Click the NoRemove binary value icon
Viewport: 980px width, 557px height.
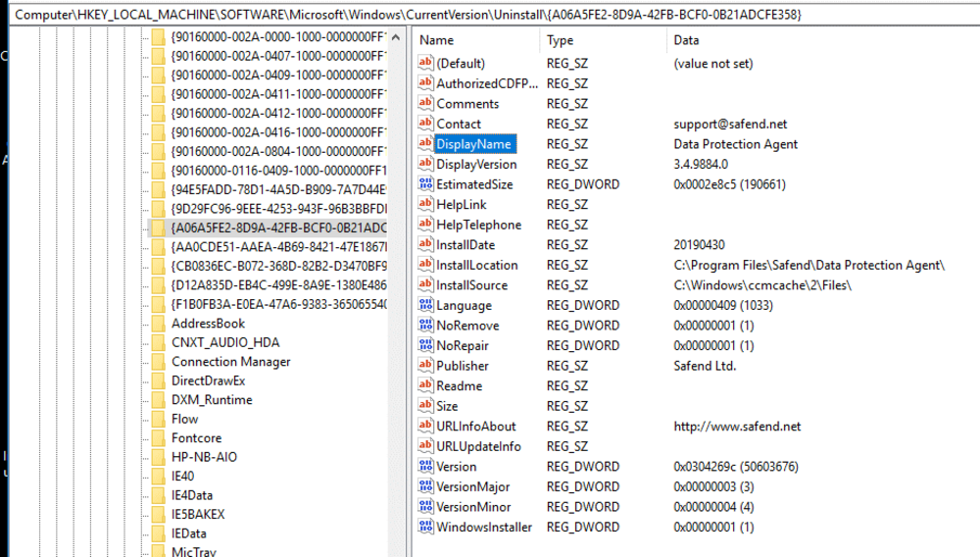(425, 326)
